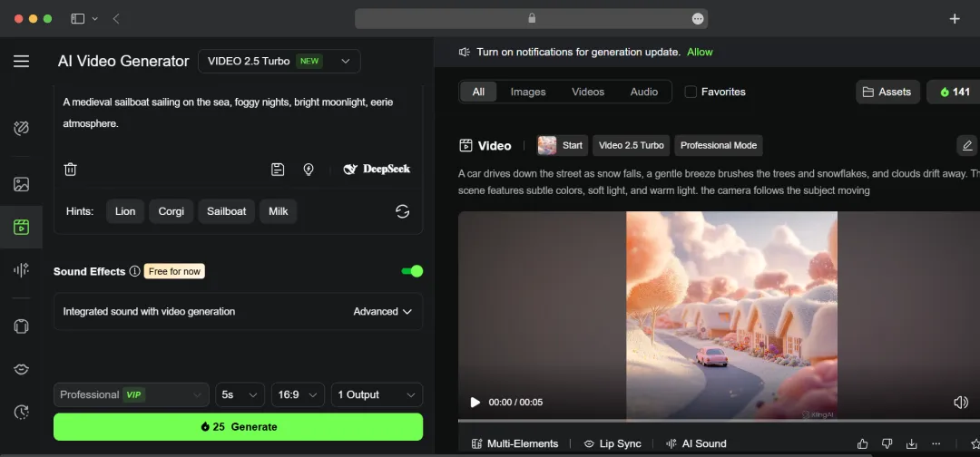
Task: Click Integrated sound with video generation text
Action: [150, 312]
